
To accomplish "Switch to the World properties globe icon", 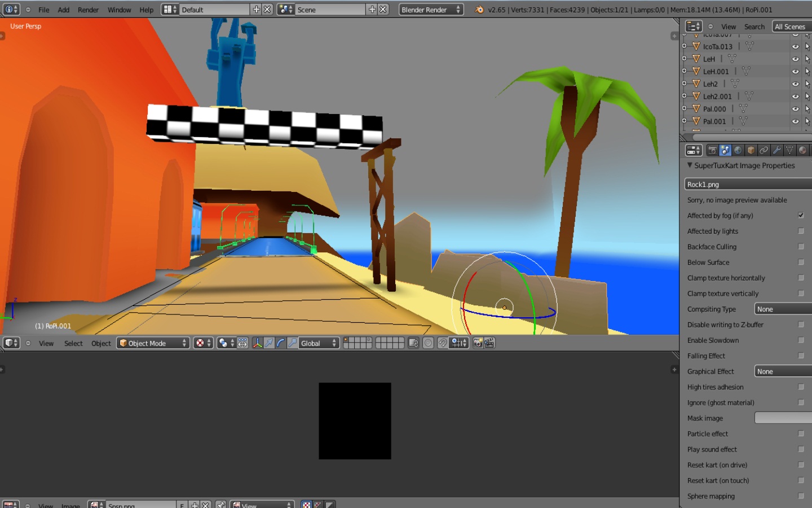I will [x=738, y=150].
